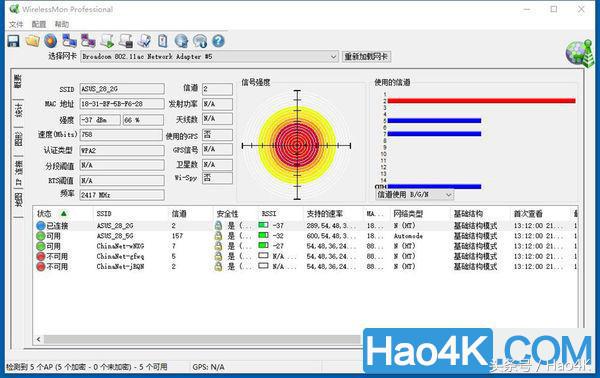600x378 pixels.
Task: Click the 速度 field showing 758
Action: point(121,135)
